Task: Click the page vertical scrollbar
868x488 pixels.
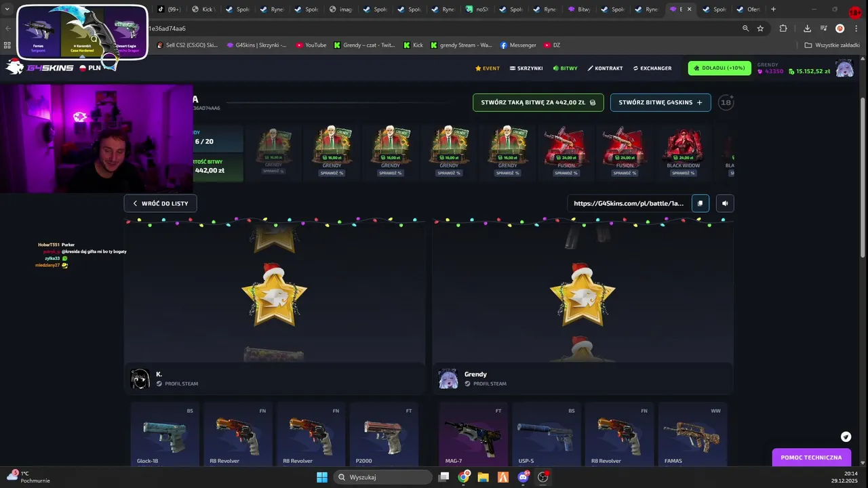Action: click(864, 176)
